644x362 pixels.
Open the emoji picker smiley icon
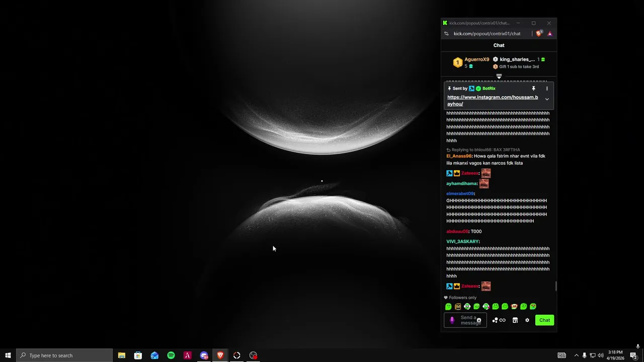coord(479,321)
